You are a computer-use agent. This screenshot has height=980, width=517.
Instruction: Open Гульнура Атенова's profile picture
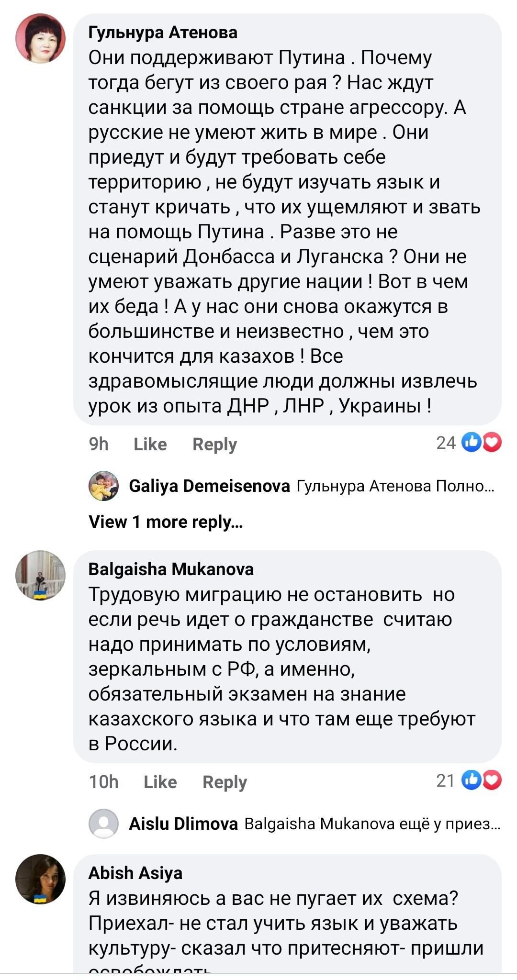pyautogui.click(x=40, y=39)
